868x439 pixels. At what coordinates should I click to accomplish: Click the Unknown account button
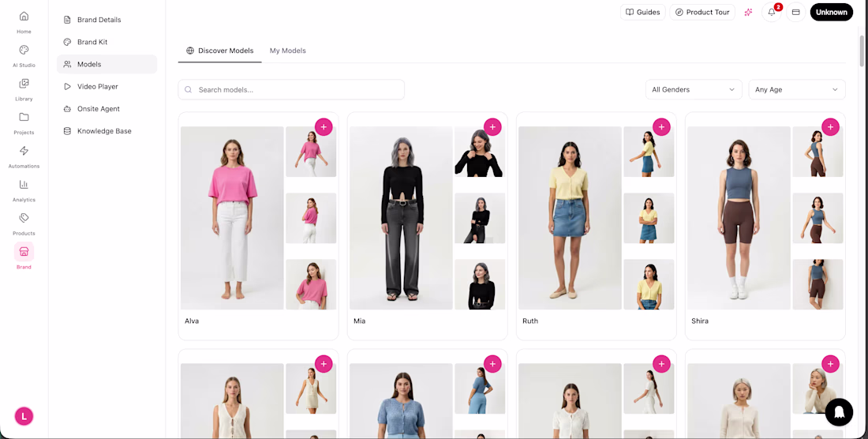point(832,12)
